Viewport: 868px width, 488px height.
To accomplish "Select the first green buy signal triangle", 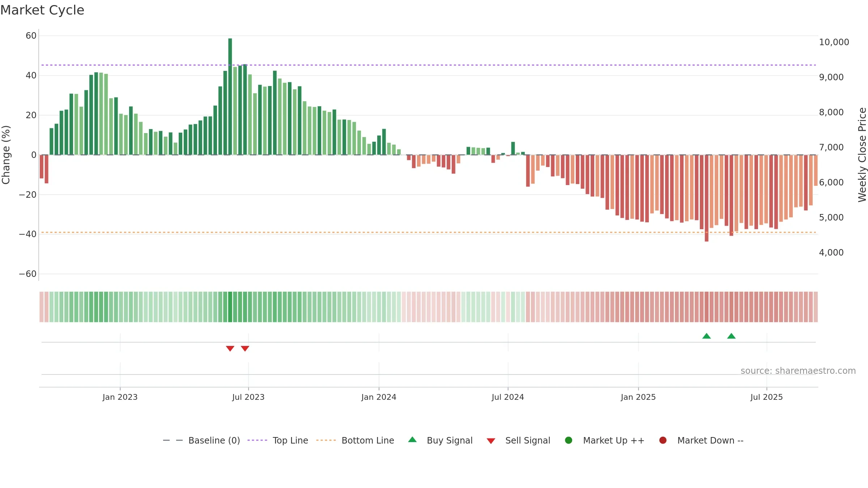I will tap(707, 336).
